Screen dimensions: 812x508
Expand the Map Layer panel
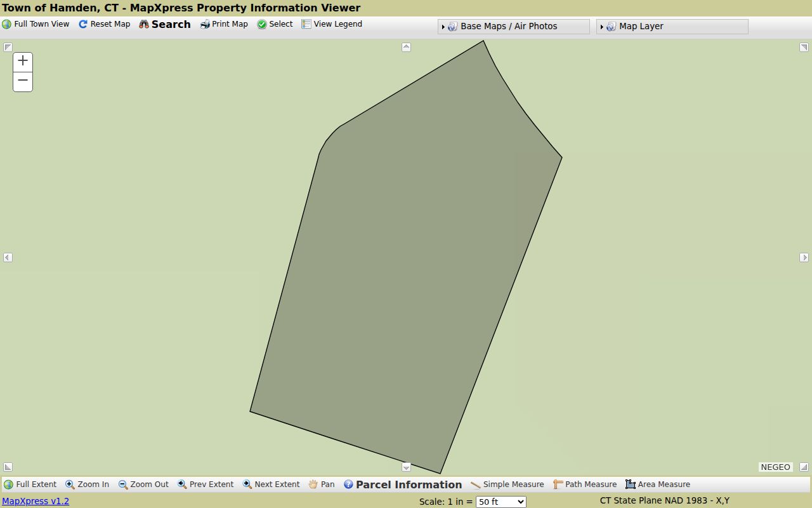(672, 26)
